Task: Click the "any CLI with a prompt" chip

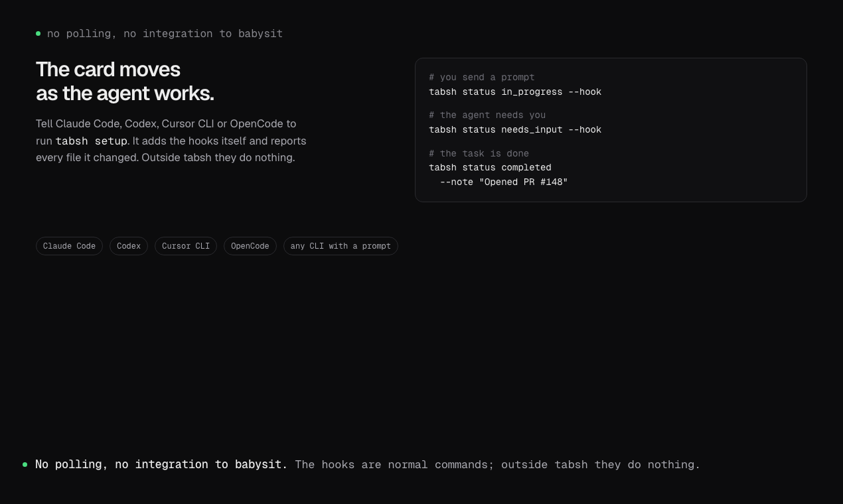Action: click(x=341, y=246)
